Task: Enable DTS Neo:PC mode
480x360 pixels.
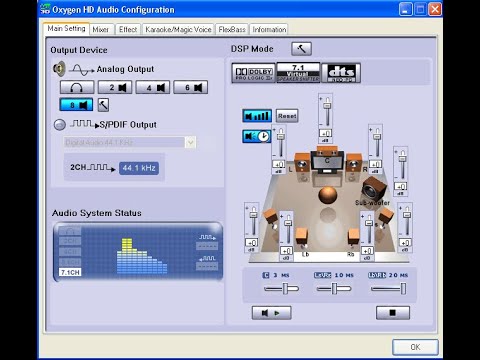Action: pos(341,73)
